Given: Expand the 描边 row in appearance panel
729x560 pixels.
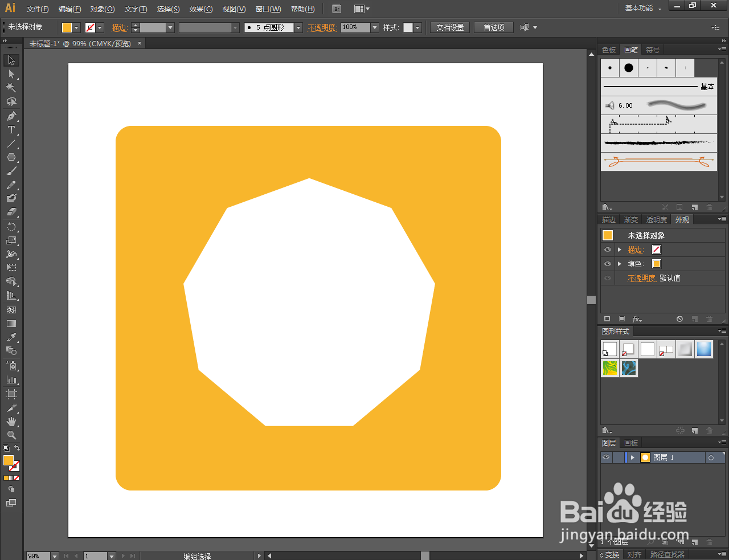Looking at the screenshot, I should pyautogui.click(x=620, y=250).
